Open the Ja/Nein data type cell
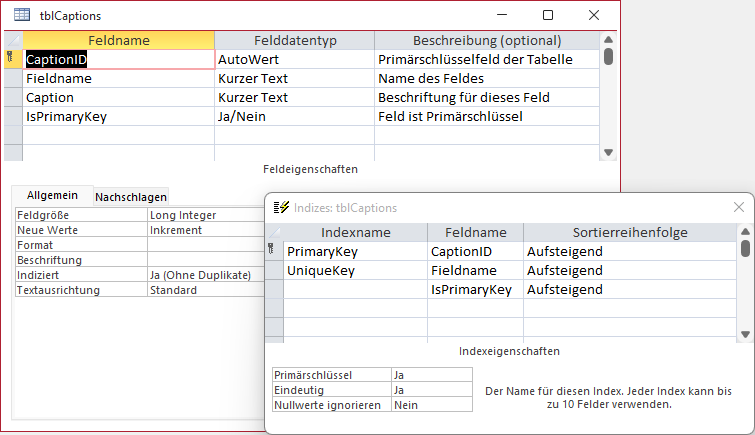 pos(295,116)
